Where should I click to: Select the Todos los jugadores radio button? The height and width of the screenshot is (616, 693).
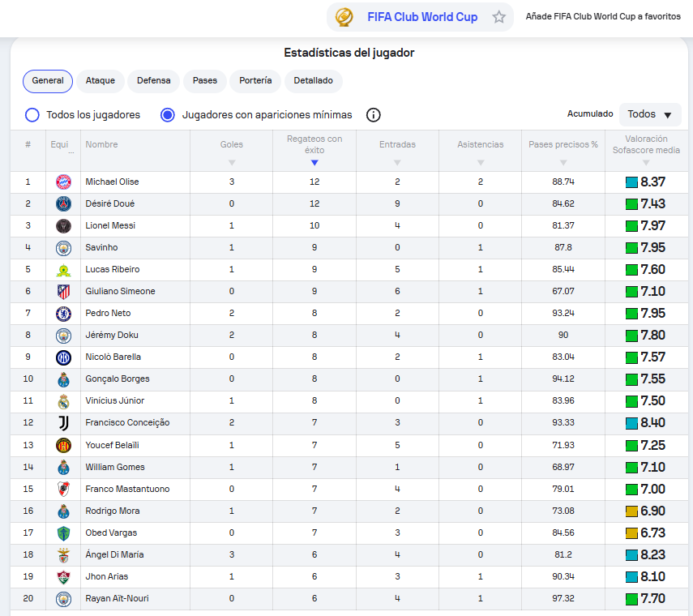point(32,115)
